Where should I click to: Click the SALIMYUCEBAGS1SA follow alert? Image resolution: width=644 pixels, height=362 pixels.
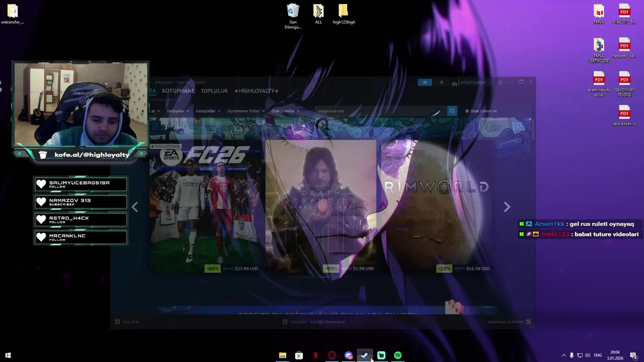[x=80, y=185]
